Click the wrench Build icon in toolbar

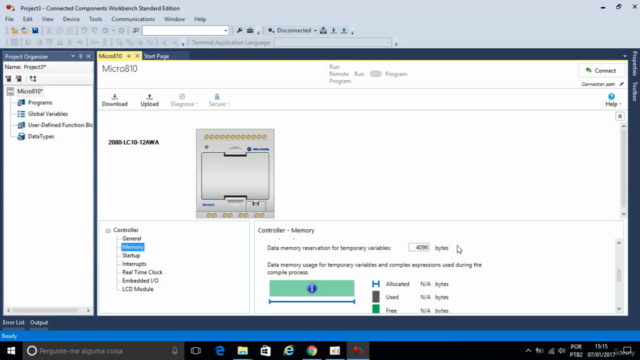click(240, 31)
